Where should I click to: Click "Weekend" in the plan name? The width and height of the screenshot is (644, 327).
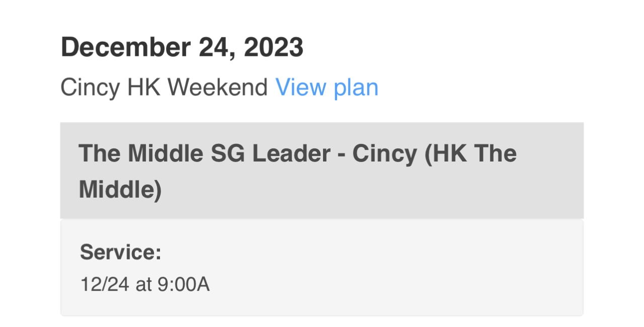[x=217, y=88]
